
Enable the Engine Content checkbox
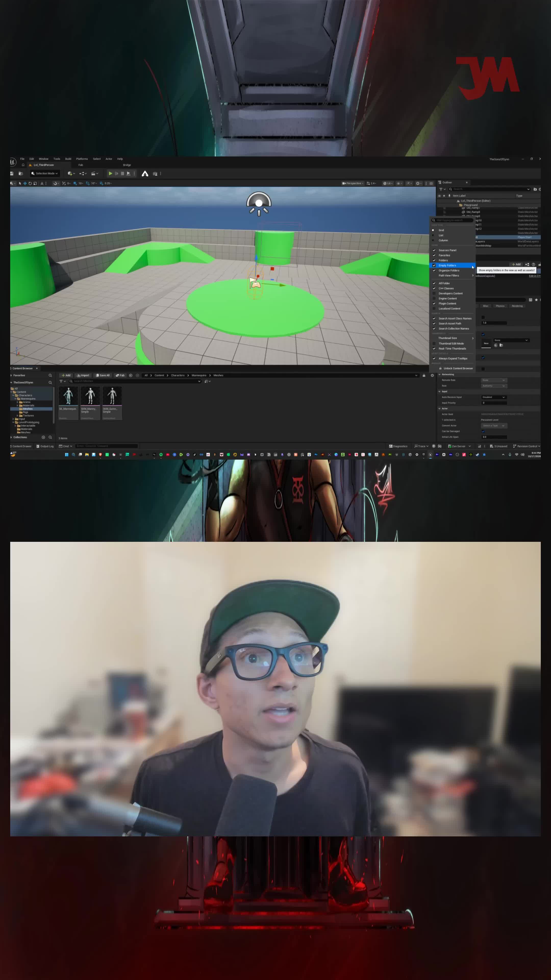tap(434, 299)
